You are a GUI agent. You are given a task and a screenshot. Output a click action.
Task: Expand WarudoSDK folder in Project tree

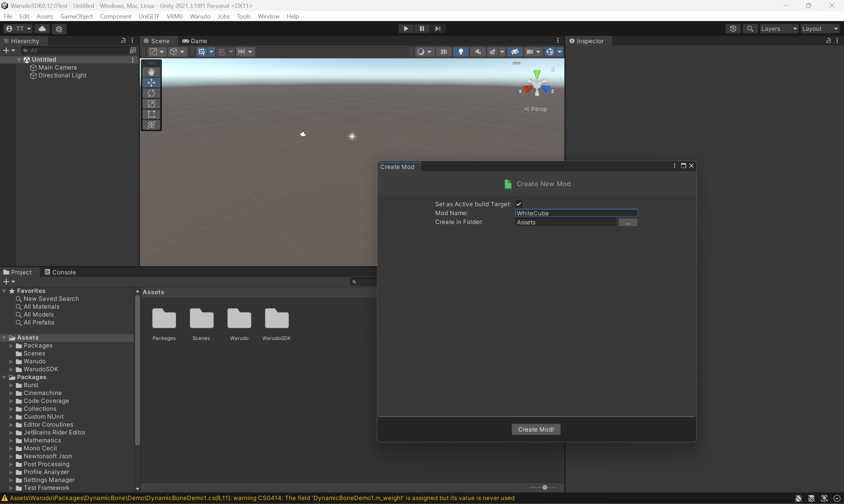[x=11, y=369]
